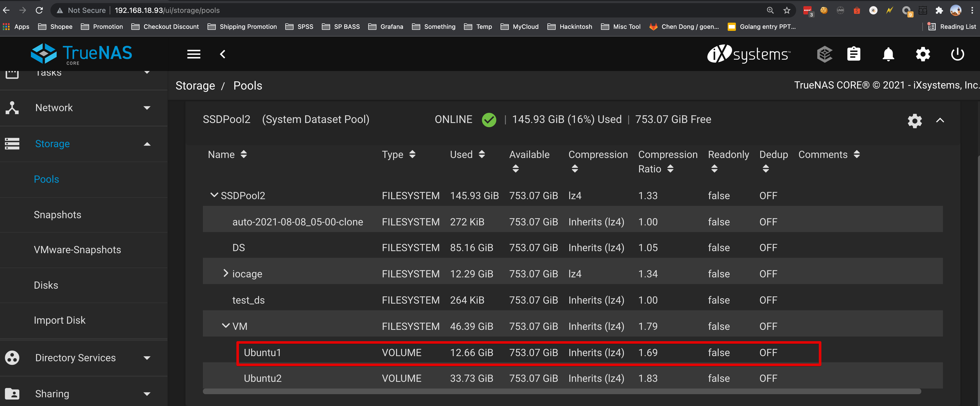Open TrueNAS settings via the gear icon
The width and height of the screenshot is (980, 406).
coord(923,54)
